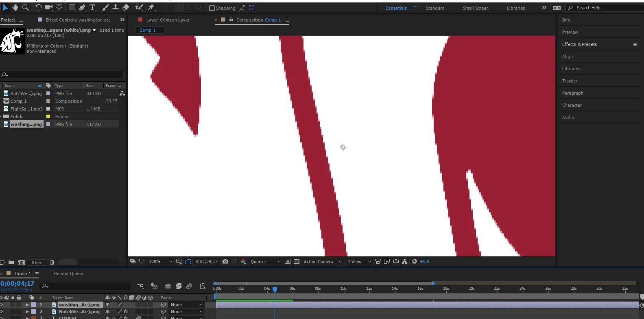The width and height of the screenshot is (644, 319).
Task: Open the Quarter resolution dropdown
Action: 265,261
